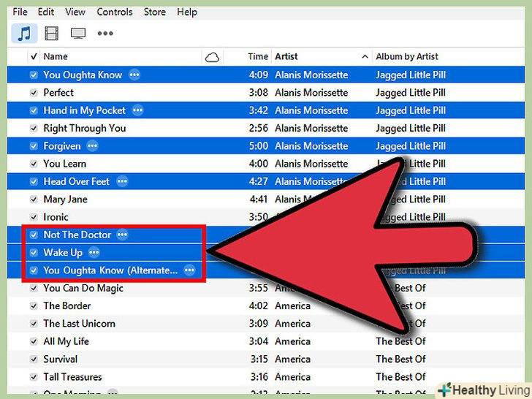Click the iCloud status column header icon
Viewport: 532px width, 399px height.
point(212,57)
